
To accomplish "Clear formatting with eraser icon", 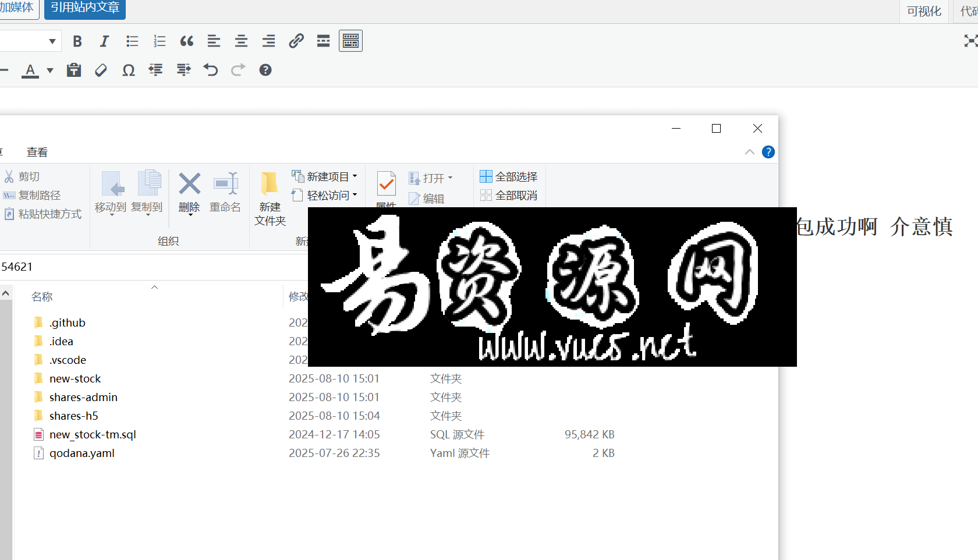I will coord(101,70).
